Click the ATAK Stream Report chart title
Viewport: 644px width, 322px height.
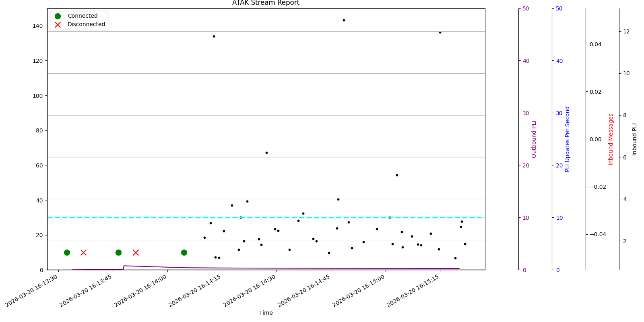pos(266,3)
